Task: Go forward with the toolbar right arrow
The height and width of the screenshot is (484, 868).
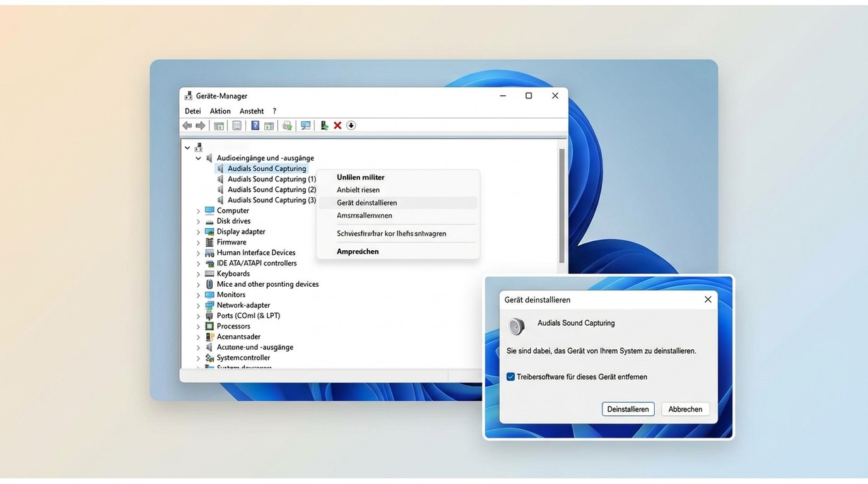Action: (x=200, y=125)
